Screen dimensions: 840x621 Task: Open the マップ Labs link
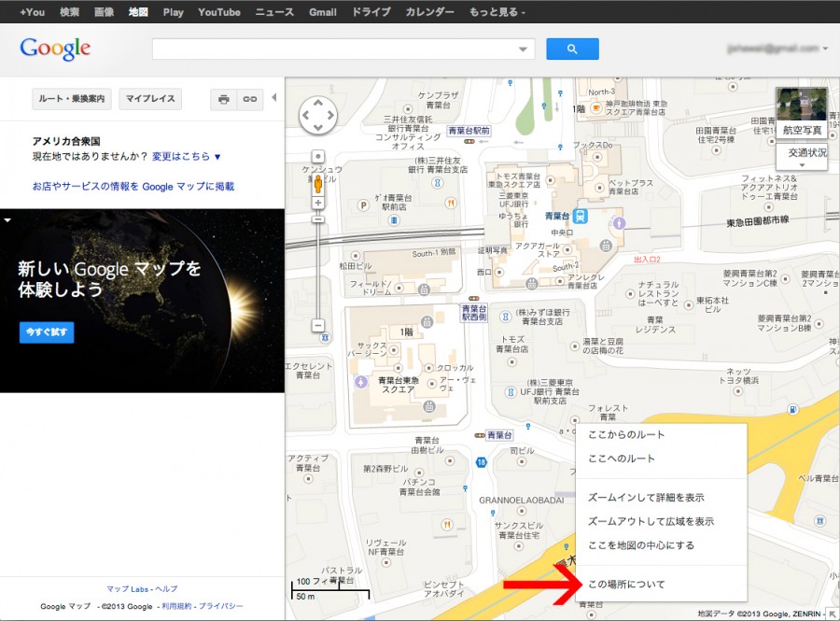pyautogui.click(x=128, y=589)
